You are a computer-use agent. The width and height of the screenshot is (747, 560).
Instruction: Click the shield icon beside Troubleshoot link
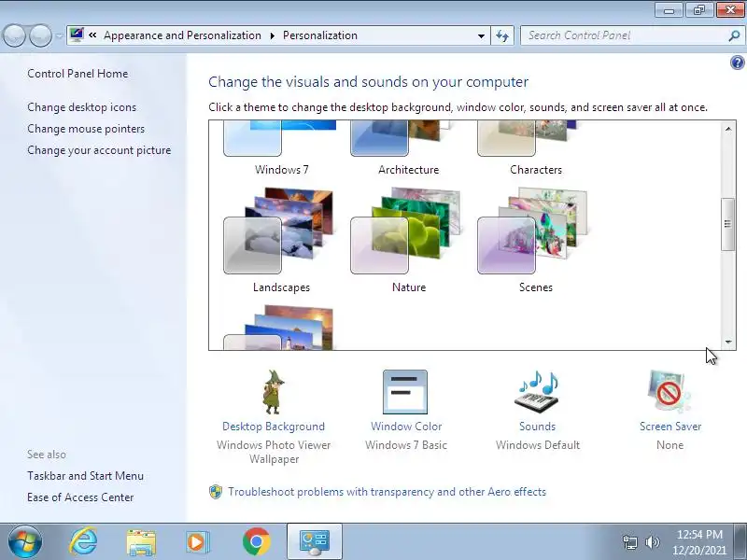click(x=216, y=492)
